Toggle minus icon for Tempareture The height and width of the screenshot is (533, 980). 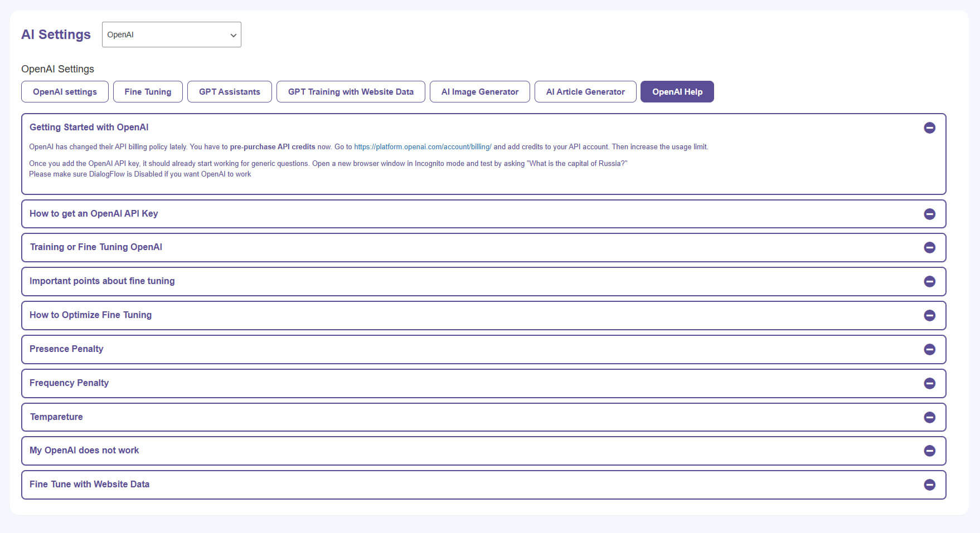tap(929, 417)
